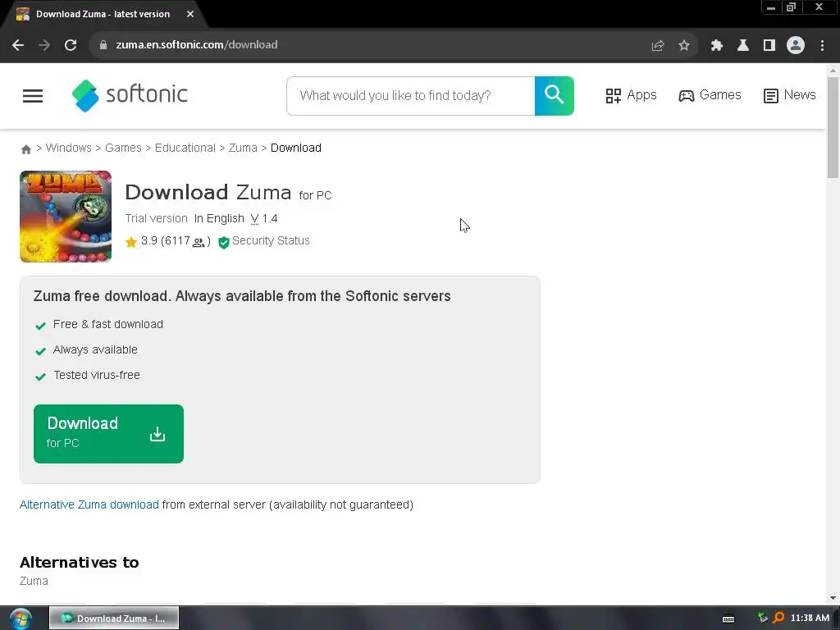The image size is (840, 630).
Task: Focus the site search field
Action: [x=411, y=96]
